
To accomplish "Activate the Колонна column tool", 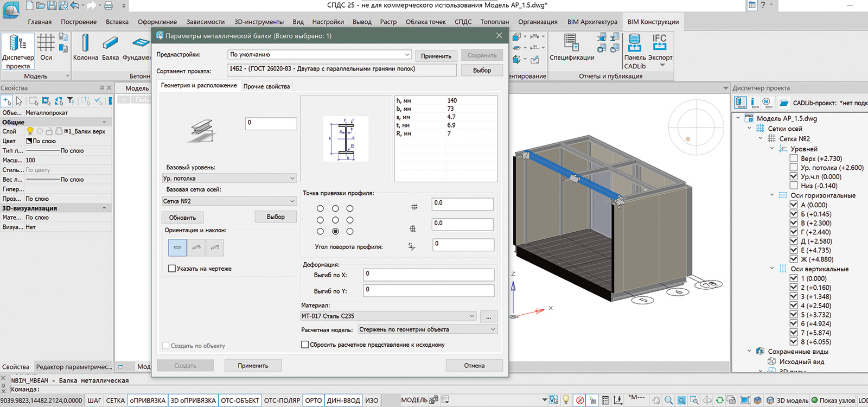I will (86, 48).
